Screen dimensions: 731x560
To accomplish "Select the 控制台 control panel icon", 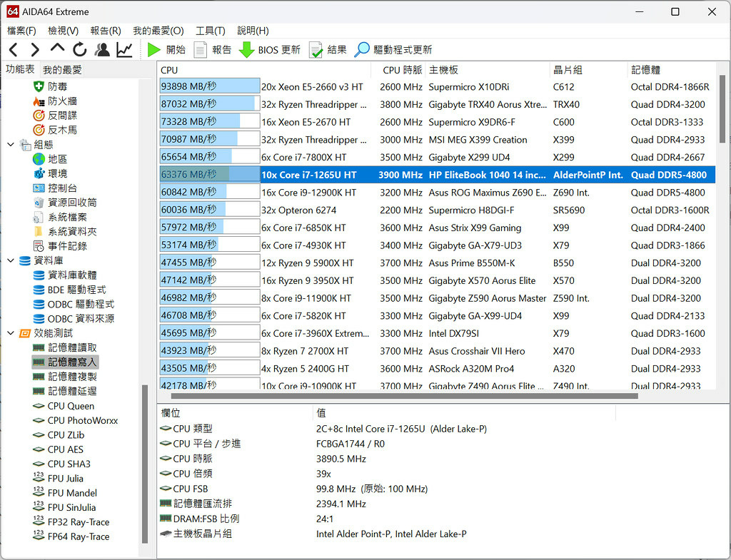I will tap(39, 188).
